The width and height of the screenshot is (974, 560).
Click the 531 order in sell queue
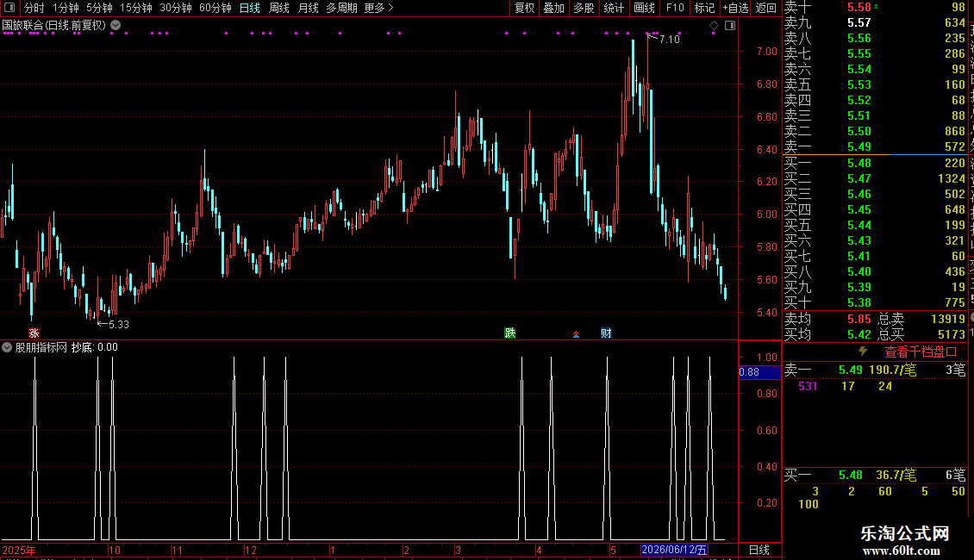tap(808, 386)
